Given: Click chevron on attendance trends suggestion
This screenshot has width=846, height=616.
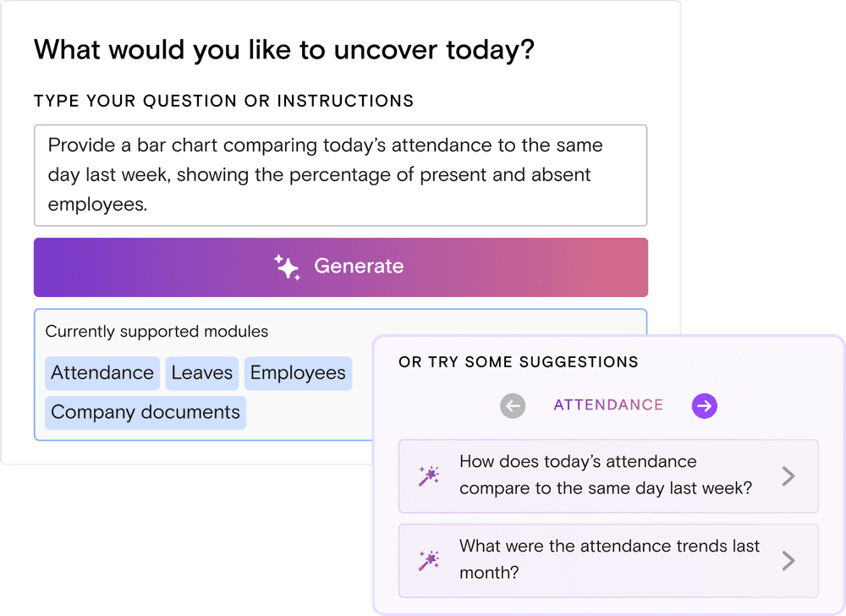Looking at the screenshot, I should [788, 561].
